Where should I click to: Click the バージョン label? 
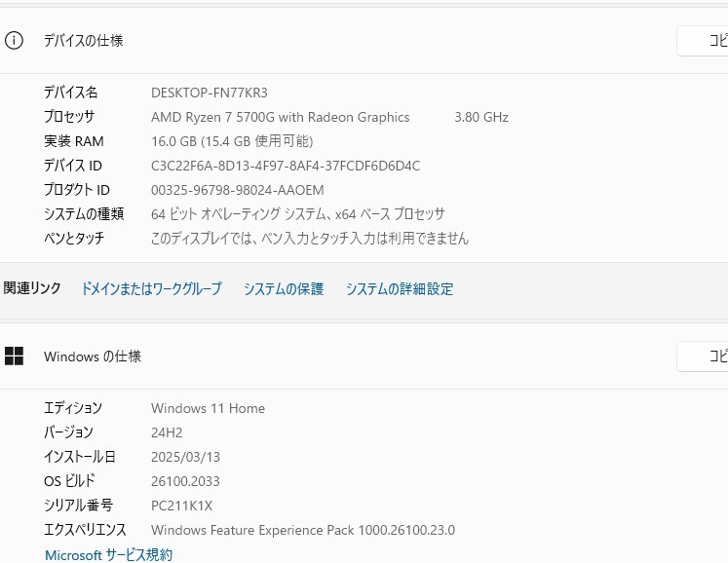pyautogui.click(x=68, y=432)
